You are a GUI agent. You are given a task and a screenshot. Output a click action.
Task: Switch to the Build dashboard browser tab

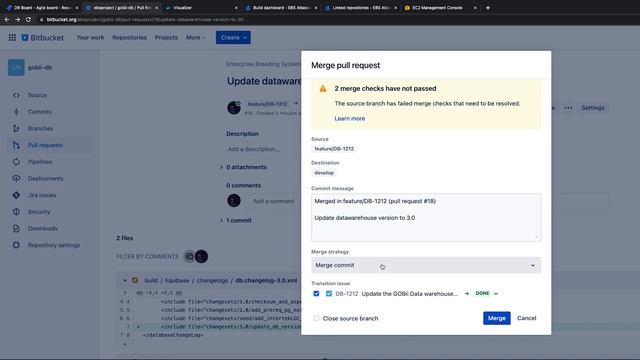click(x=282, y=8)
